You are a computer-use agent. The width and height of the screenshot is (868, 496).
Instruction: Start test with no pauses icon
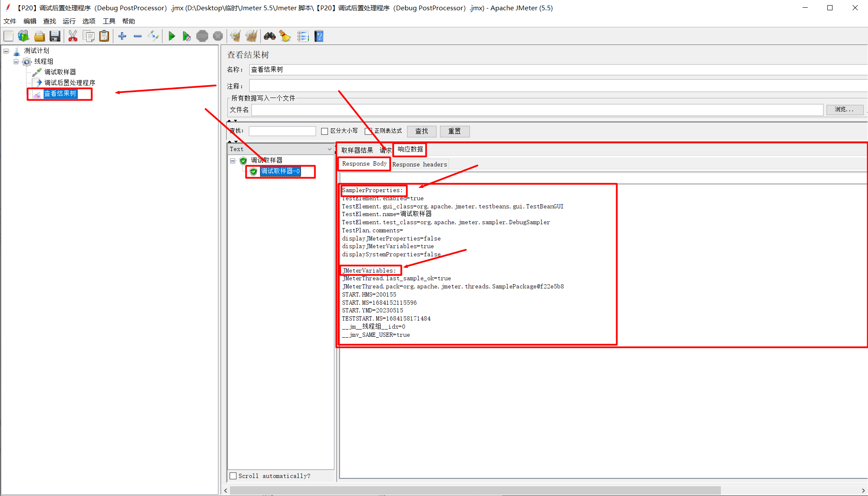pos(187,36)
